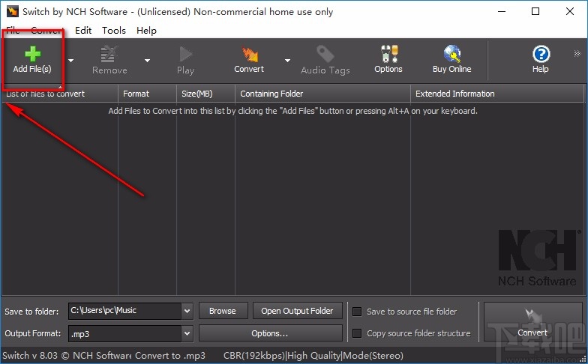Click the encoder Options... button
This screenshot has width=588, height=364.
coord(270,333)
